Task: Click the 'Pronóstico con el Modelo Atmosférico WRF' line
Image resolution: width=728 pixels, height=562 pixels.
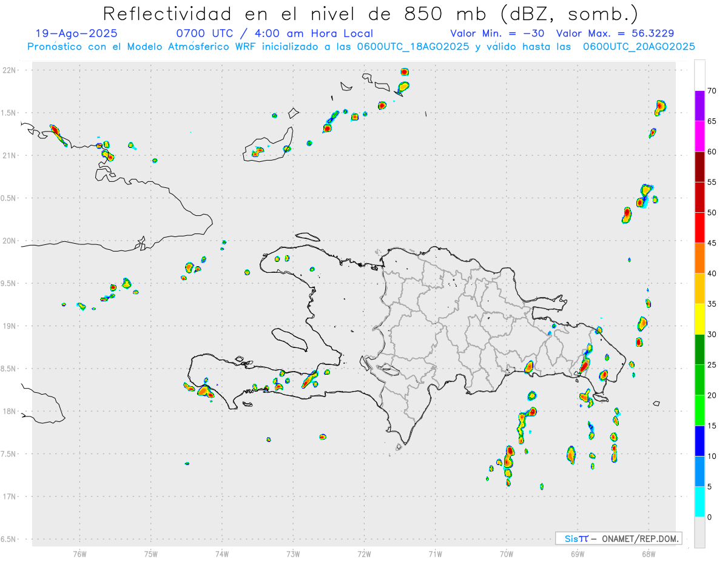Action: [361, 46]
